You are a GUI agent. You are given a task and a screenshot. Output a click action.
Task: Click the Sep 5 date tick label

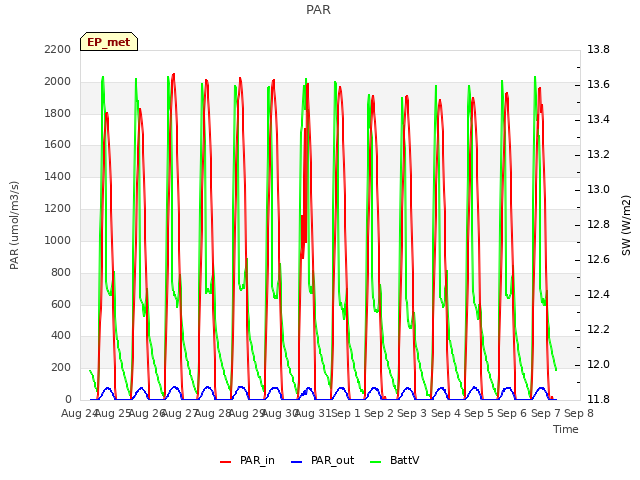point(479,413)
